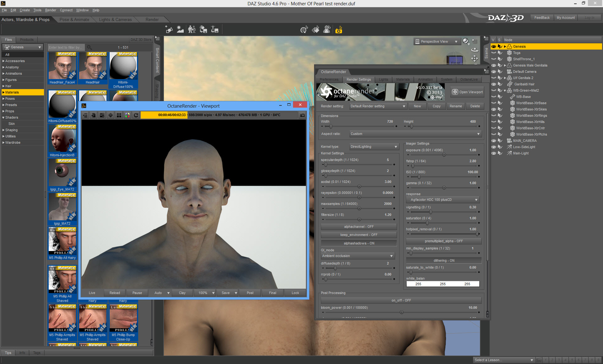Click the refresh icon in Octane viewport toolbar
The height and width of the screenshot is (364, 603).
click(x=136, y=115)
